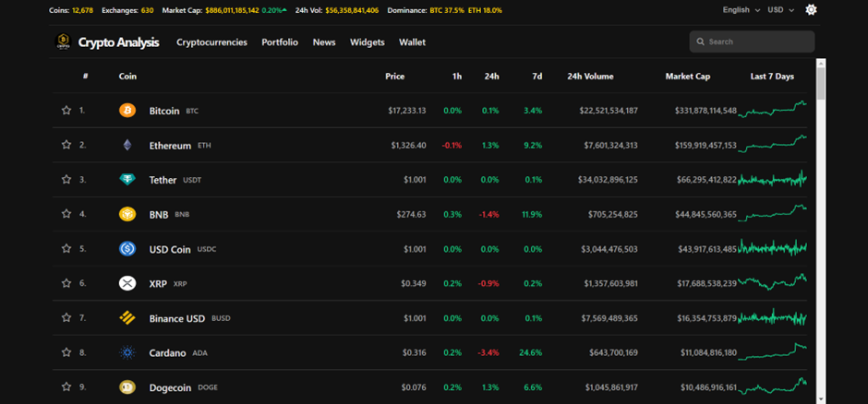This screenshot has height=404, width=868.
Task: Click the Bitcoin coin icon
Action: click(127, 111)
